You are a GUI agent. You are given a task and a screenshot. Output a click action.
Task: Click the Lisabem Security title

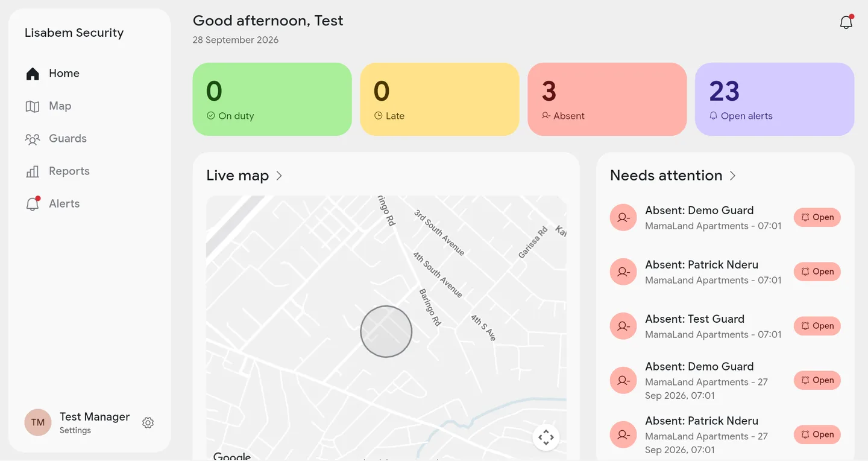tap(74, 33)
